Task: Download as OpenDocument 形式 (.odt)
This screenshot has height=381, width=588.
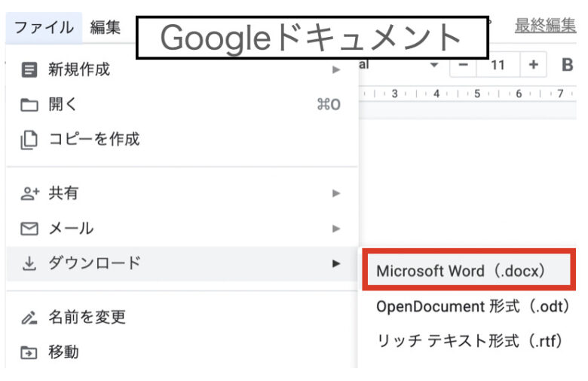Action: [473, 306]
